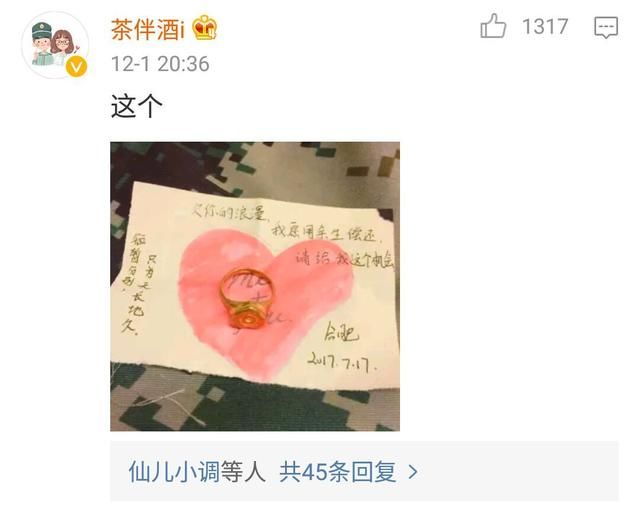Tap the orange verified V badge

(x=76, y=67)
